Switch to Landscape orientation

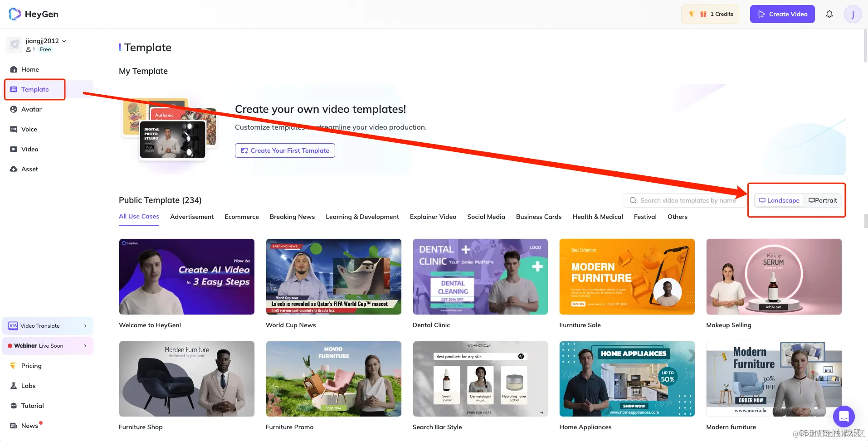(779, 200)
